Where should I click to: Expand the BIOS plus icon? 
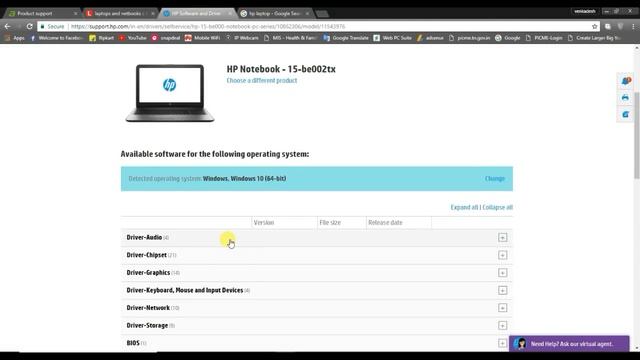pyautogui.click(x=502, y=343)
